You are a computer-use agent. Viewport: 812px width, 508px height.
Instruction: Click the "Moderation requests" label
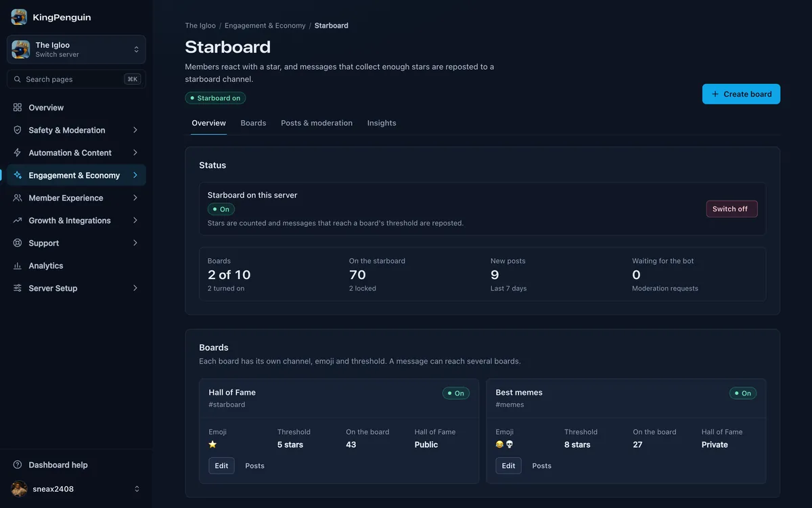(x=665, y=289)
